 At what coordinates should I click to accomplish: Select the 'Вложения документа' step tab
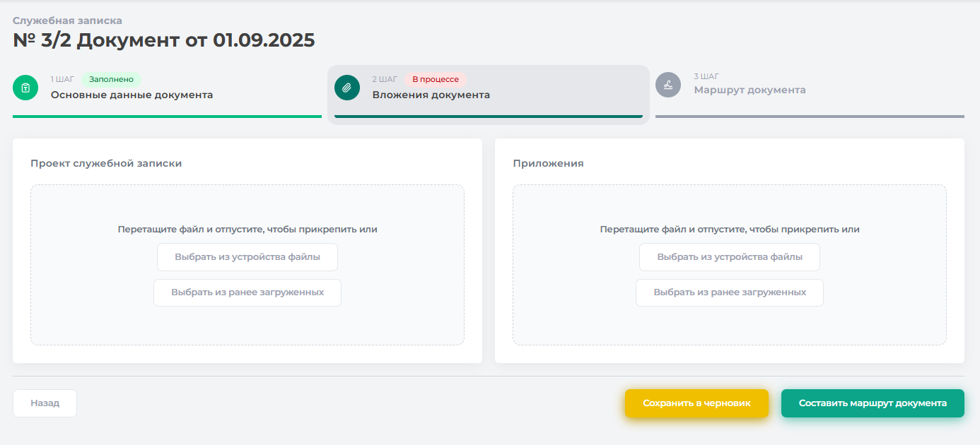(431, 95)
